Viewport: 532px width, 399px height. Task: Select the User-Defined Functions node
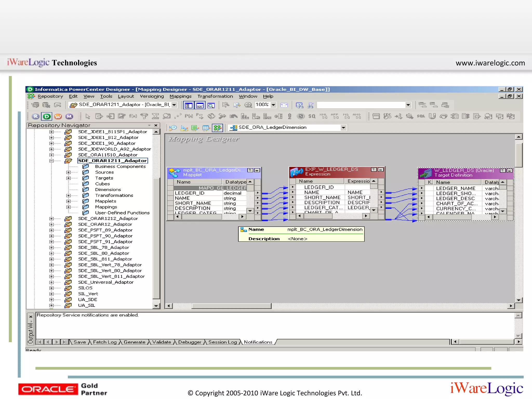coord(122,213)
